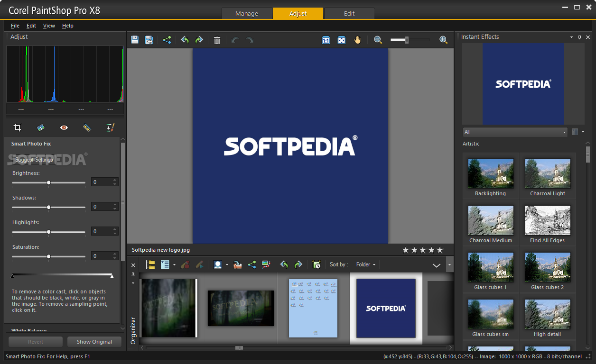Open the Organizer menu arrow below the pin

133,283
